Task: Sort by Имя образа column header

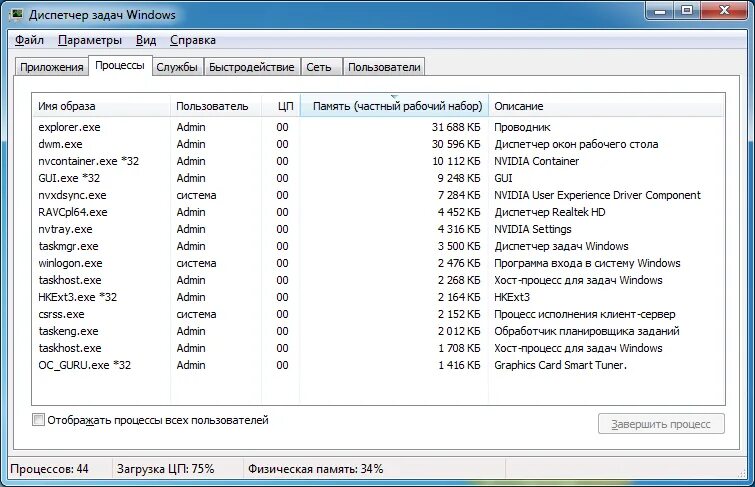Action: 101,106
